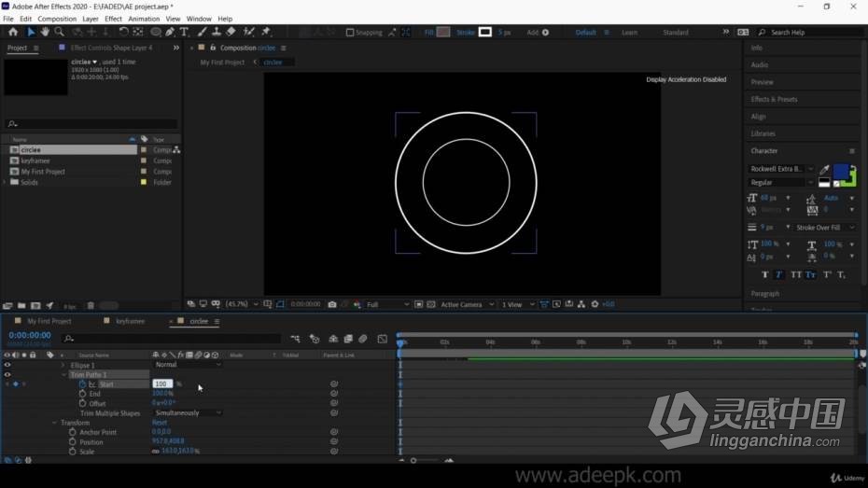Select the Puppet Pin tool

(266, 32)
